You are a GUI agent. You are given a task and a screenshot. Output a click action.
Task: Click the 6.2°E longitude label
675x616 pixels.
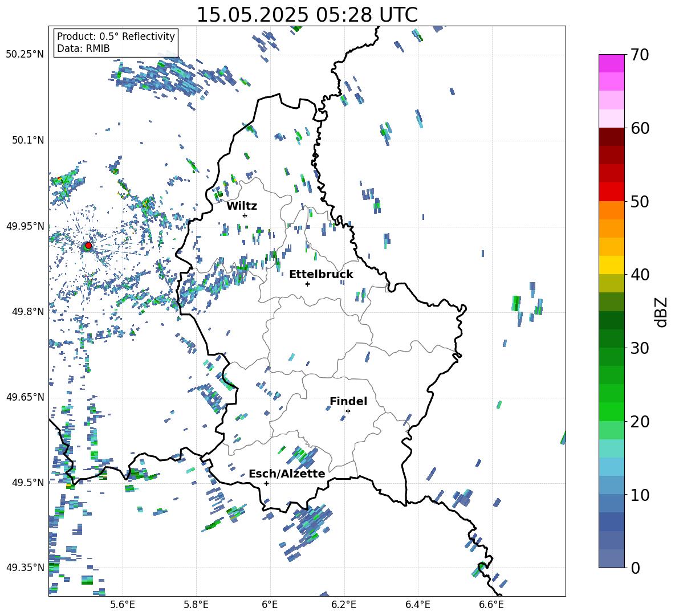344,605
